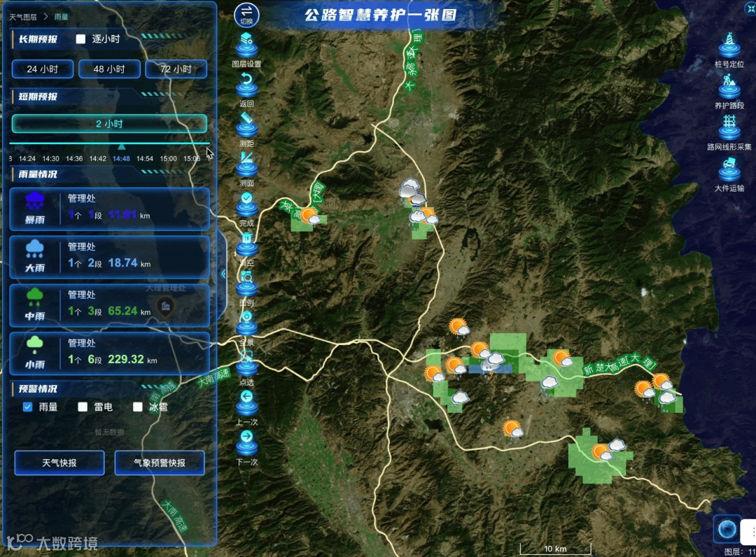Select 14:36 on the timeline
This screenshot has height=557, width=756.
click(74, 159)
